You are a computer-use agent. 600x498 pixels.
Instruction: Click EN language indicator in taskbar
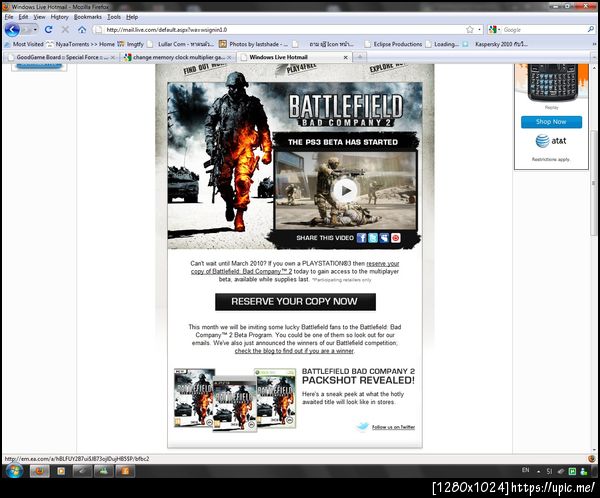[525, 470]
